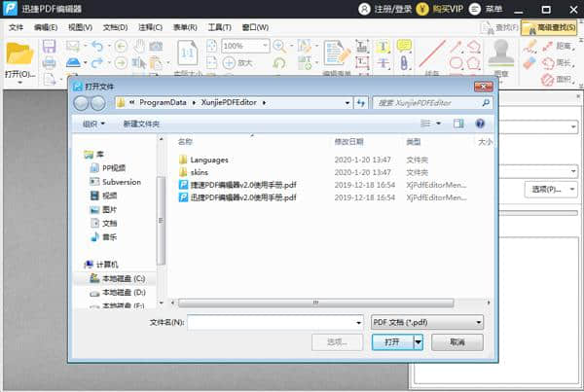Screen dimensions: 584x392
Task: Expand the arrow next to the 打开 button
Action: tap(418, 342)
